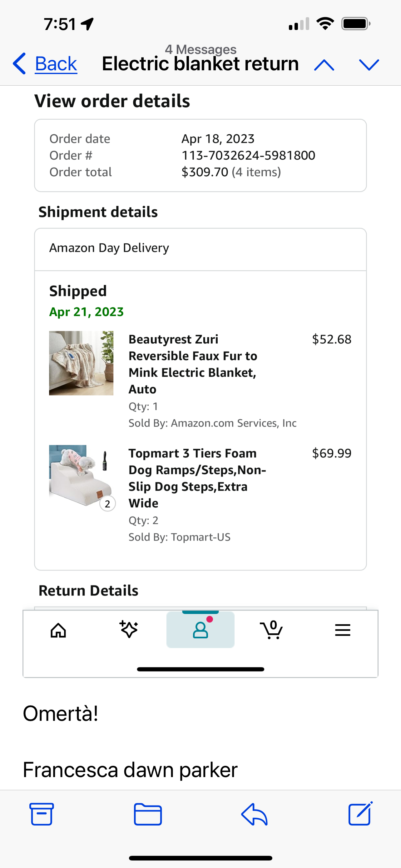Go to next message with down chevron
This screenshot has width=401, height=868.
(x=369, y=65)
